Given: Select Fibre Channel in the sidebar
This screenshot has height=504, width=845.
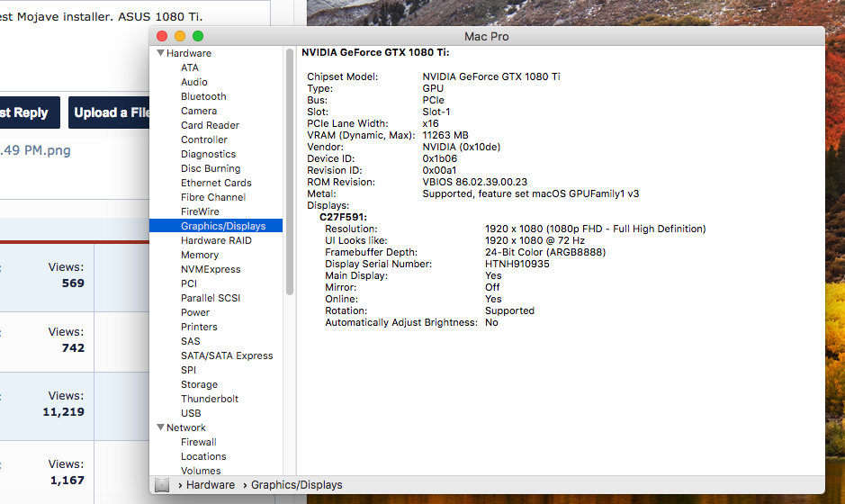Looking at the screenshot, I should click(x=213, y=197).
